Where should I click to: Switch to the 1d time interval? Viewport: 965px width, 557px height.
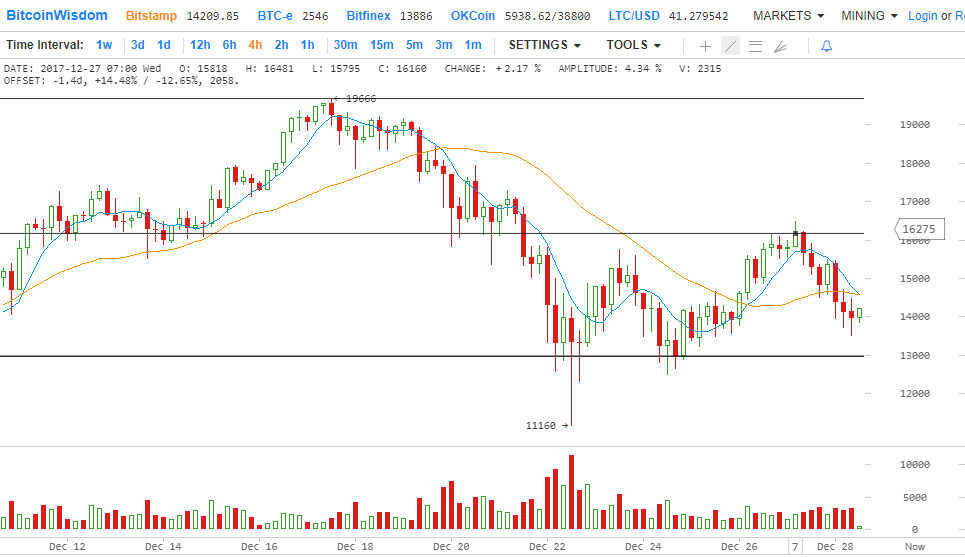point(164,45)
